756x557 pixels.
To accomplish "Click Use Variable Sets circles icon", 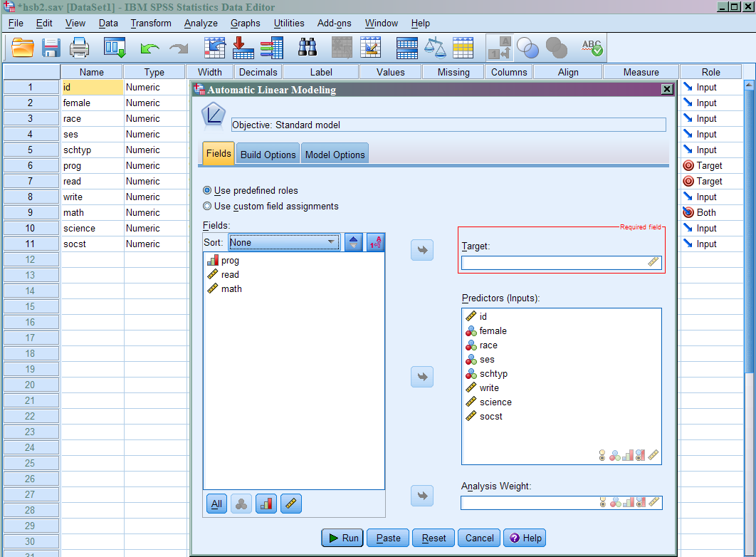I will point(527,48).
